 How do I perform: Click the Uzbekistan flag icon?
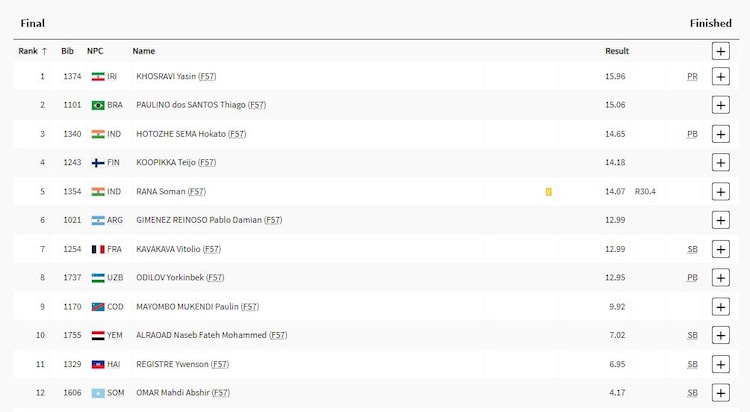(x=98, y=278)
